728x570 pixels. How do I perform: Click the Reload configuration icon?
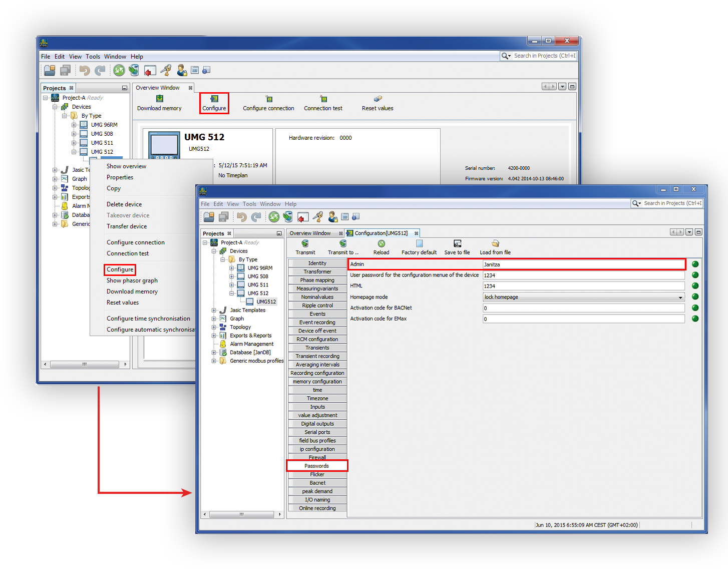[381, 244]
